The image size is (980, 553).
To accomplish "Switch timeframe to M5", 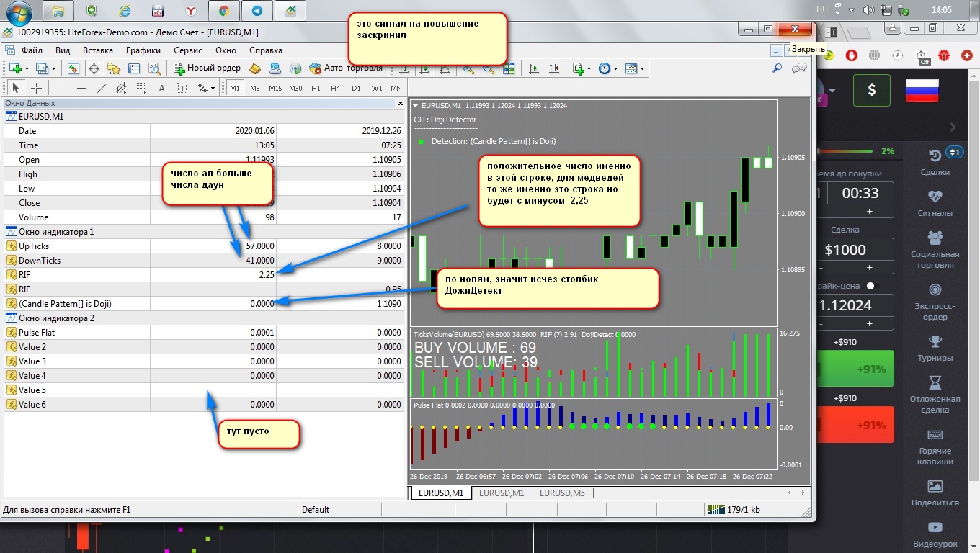I will (255, 88).
